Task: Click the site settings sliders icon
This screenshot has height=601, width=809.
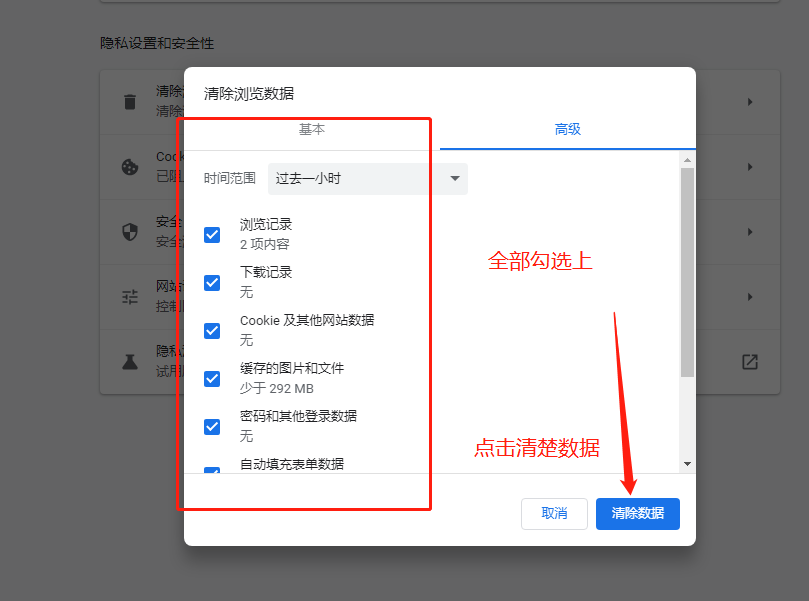Action: pos(130,297)
